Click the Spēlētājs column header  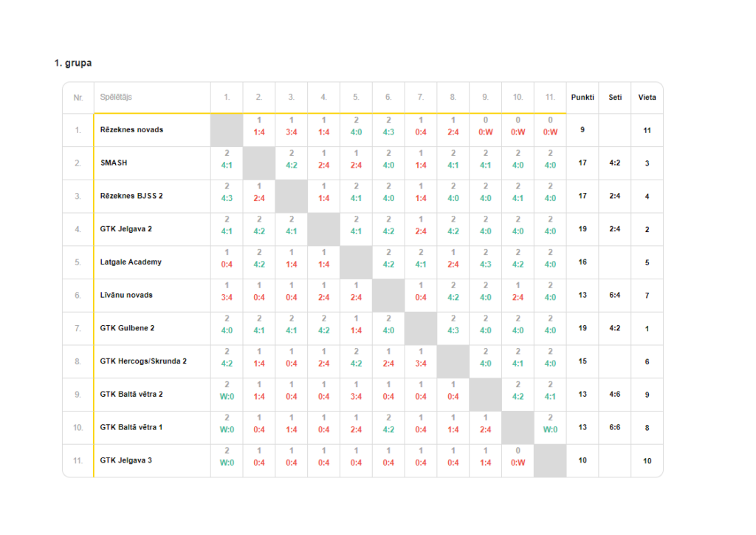[x=116, y=98]
